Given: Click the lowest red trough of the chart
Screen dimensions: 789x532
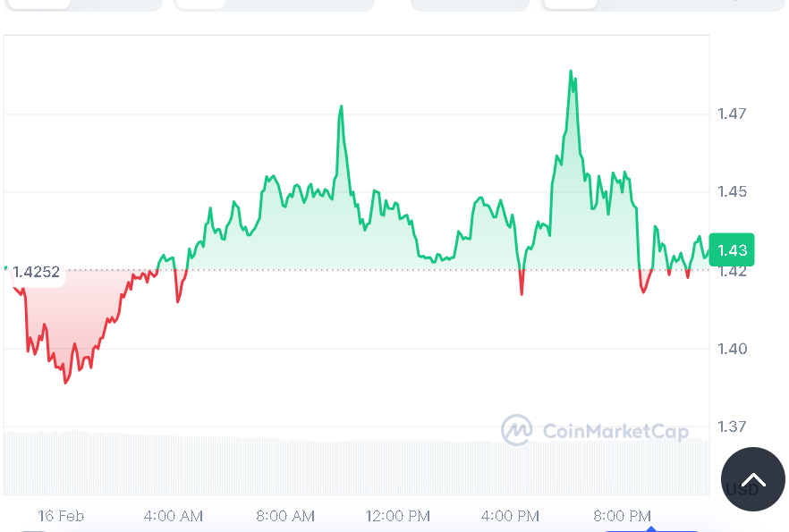Looking at the screenshot, I should (x=65, y=382).
